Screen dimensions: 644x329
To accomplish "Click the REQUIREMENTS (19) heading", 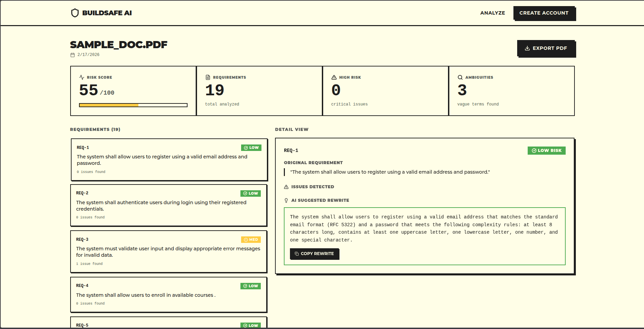I will (95, 130).
